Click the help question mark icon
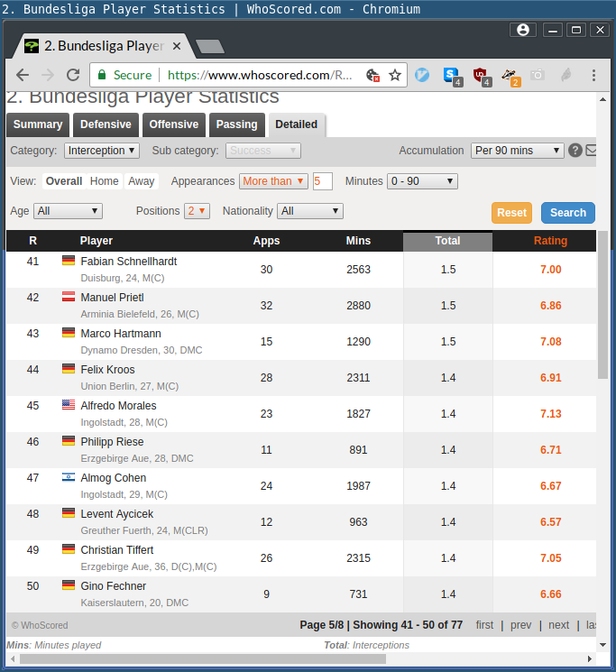Image resolution: width=616 pixels, height=672 pixels. (x=575, y=151)
